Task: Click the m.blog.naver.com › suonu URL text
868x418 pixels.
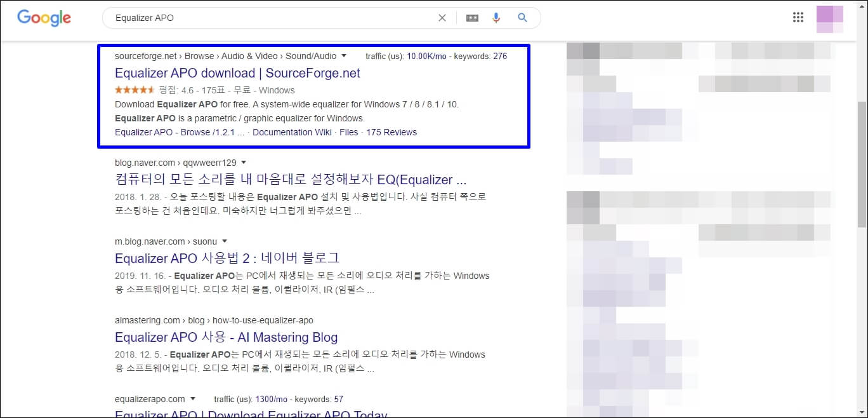Action: [166, 241]
